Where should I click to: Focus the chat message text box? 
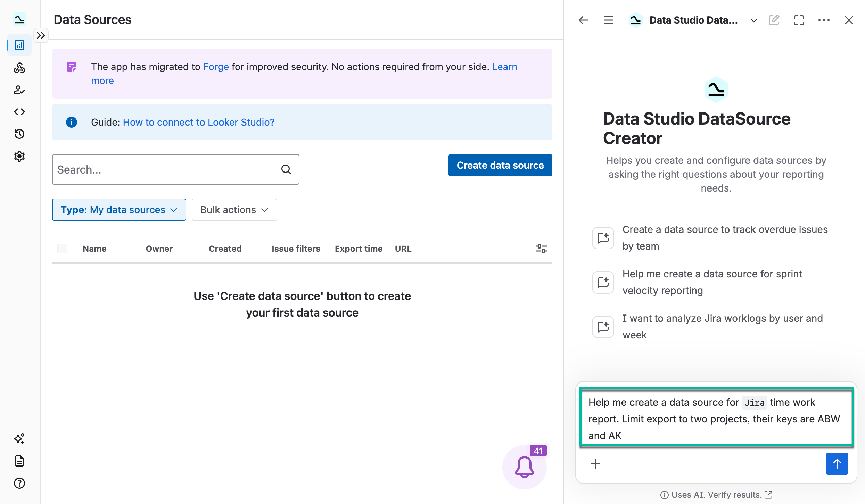point(716,419)
